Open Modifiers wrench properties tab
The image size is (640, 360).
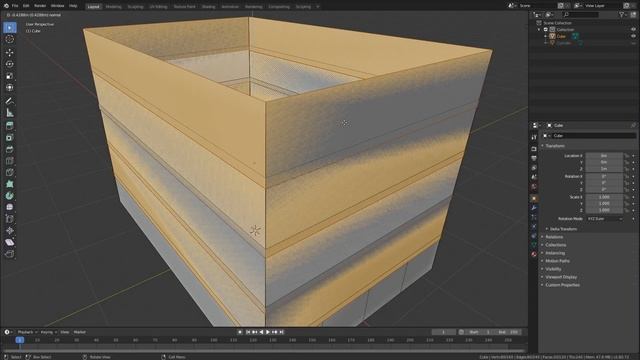click(534, 208)
